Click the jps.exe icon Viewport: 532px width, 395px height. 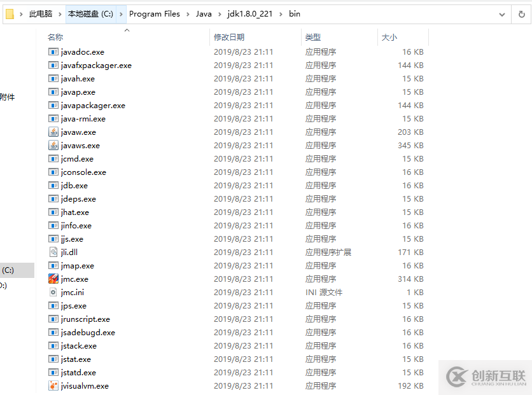(x=53, y=306)
